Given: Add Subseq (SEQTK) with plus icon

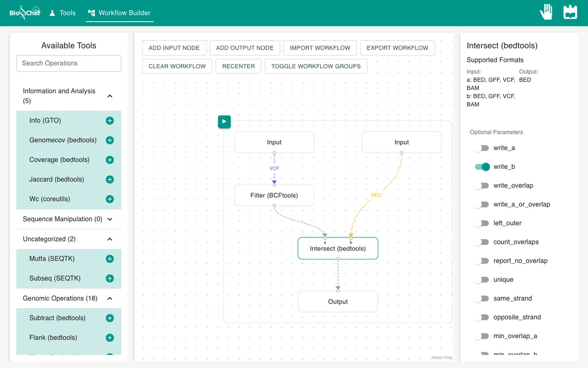Looking at the screenshot, I should pyautogui.click(x=110, y=279).
